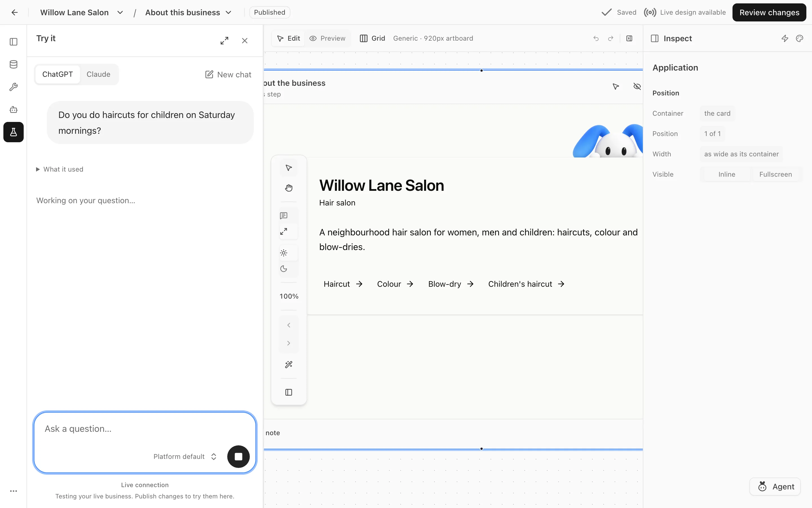Expand the What it used disclosure
The image size is (812, 508).
tap(60, 169)
